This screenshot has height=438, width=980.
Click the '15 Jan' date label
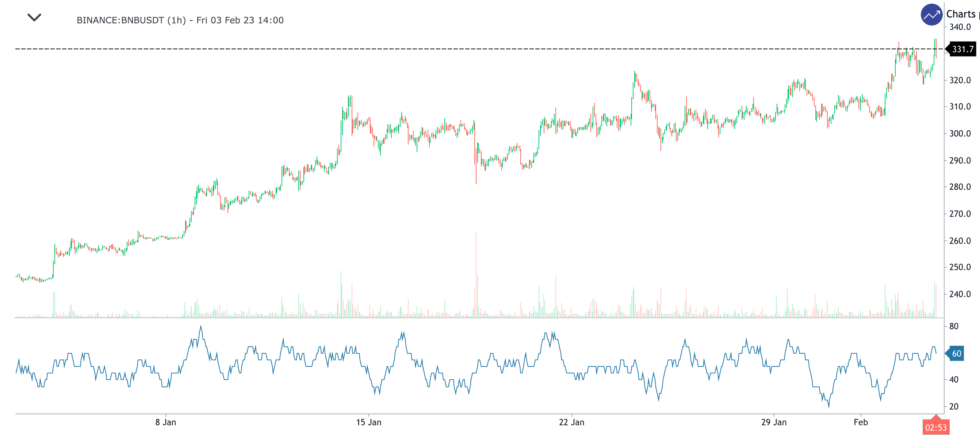coord(368,422)
